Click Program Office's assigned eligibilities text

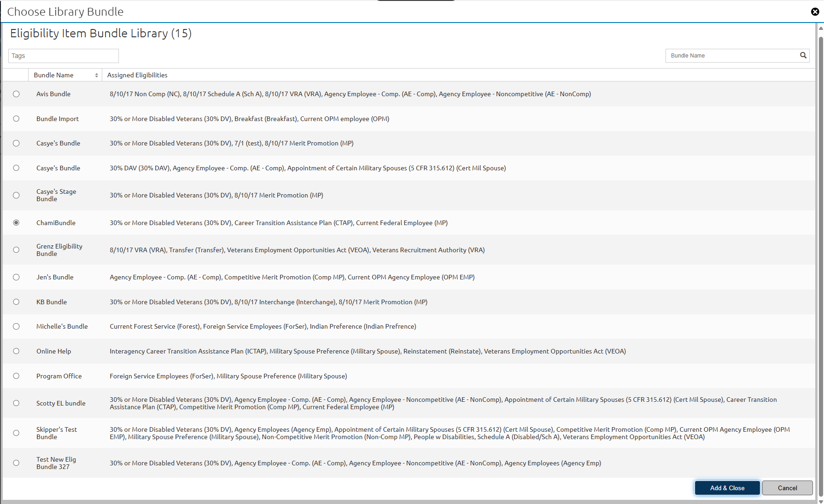coord(228,376)
